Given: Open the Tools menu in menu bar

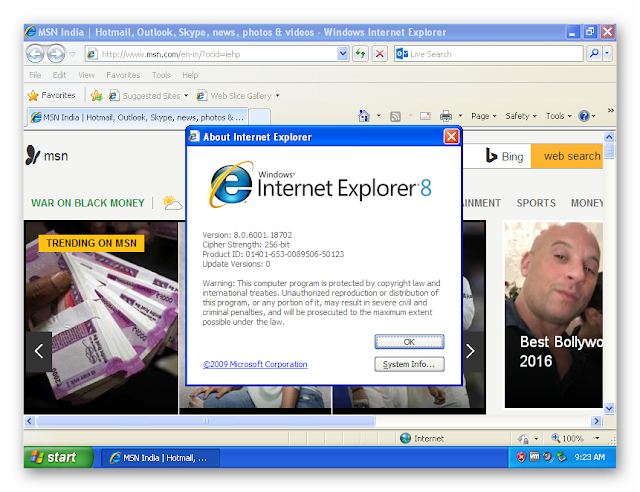Looking at the screenshot, I should [161, 75].
